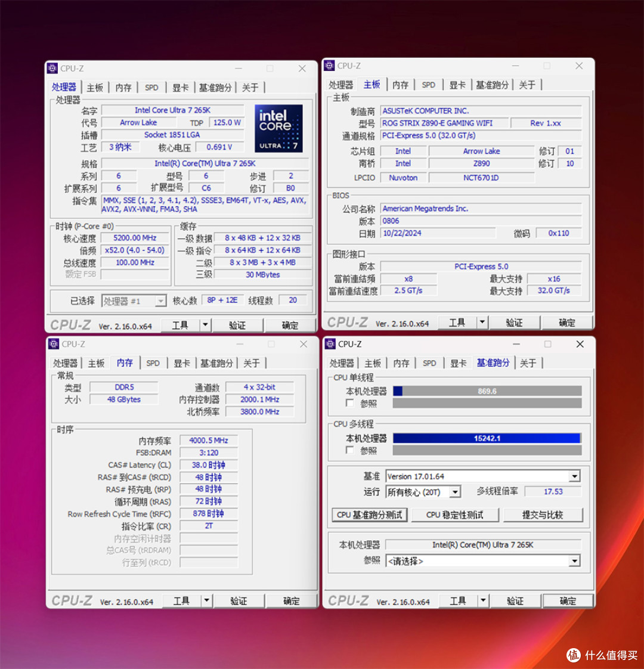
Task: Click 确定 in the mainboard window
Action: coord(567,322)
